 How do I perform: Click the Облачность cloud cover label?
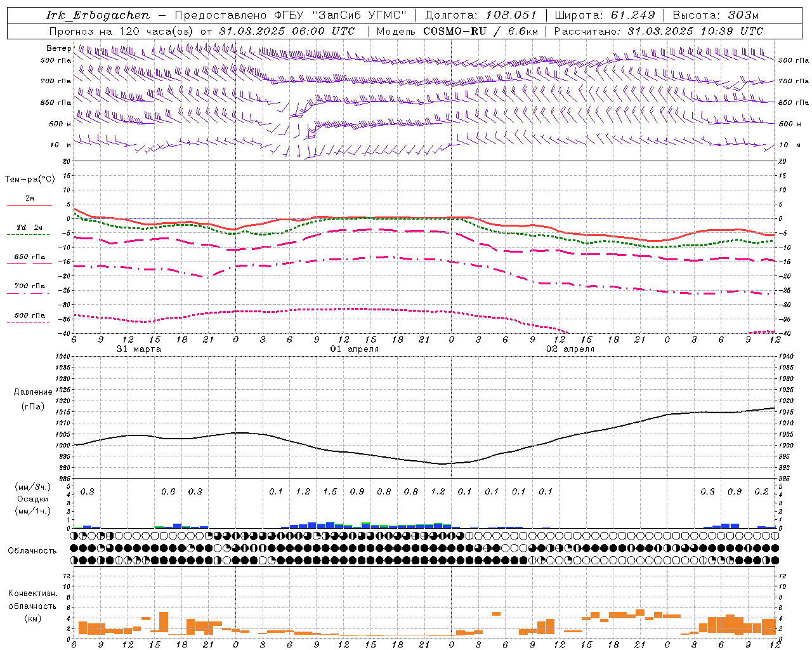tap(32, 551)
